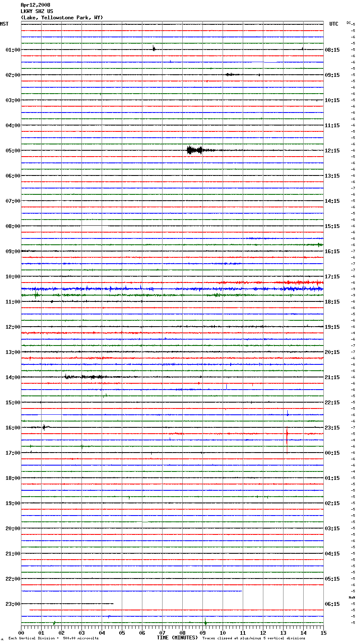Select the station code LKWY SHZ US
Viewport: 357px width, 644px height.
(37, 11)
